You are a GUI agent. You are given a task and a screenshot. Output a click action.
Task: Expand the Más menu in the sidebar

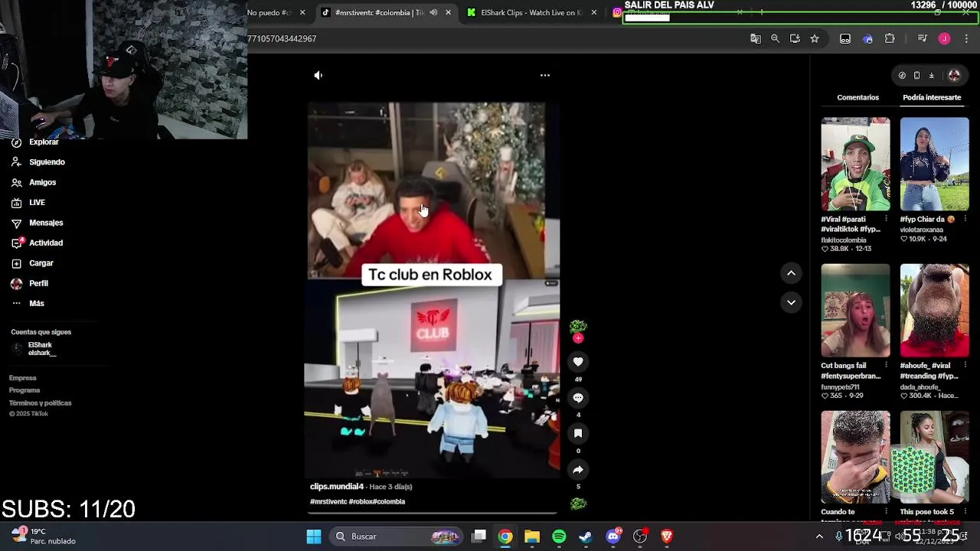tap(28, 304)
